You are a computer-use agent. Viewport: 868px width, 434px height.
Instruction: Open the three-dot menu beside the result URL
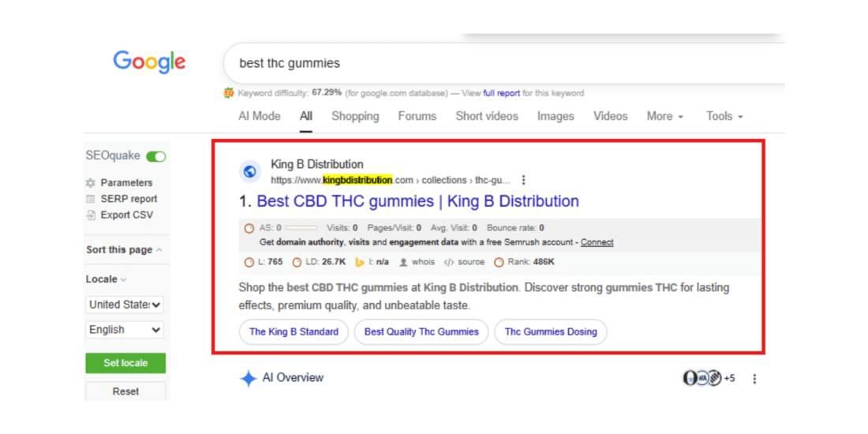pyautogui.click(x=523, y=180)
